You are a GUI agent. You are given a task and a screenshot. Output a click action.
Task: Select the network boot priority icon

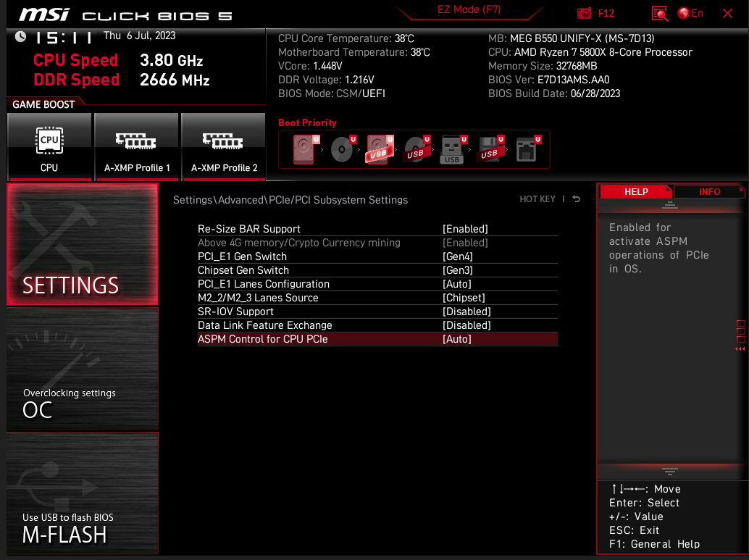coord(528,149)
